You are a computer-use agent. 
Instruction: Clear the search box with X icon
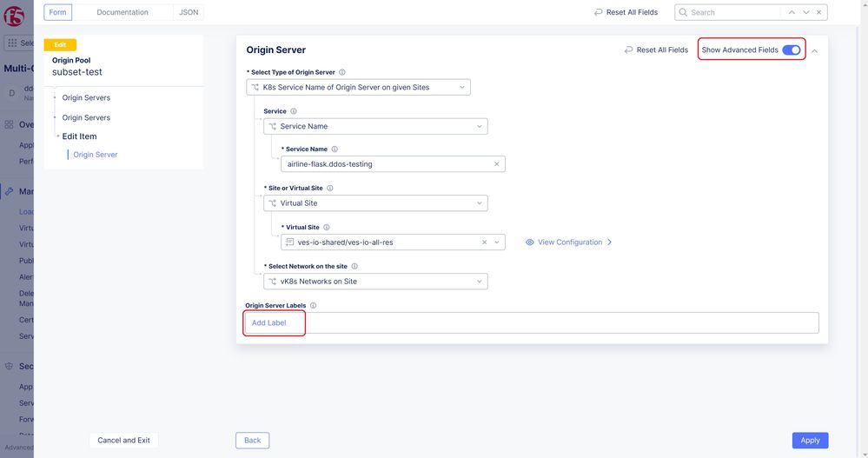(818, 12)
